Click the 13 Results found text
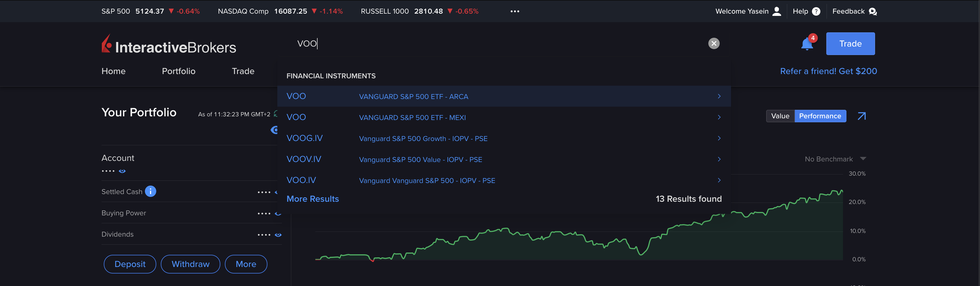Image resolution: width=980 pixels, height=286 pixels. point(688,199)
